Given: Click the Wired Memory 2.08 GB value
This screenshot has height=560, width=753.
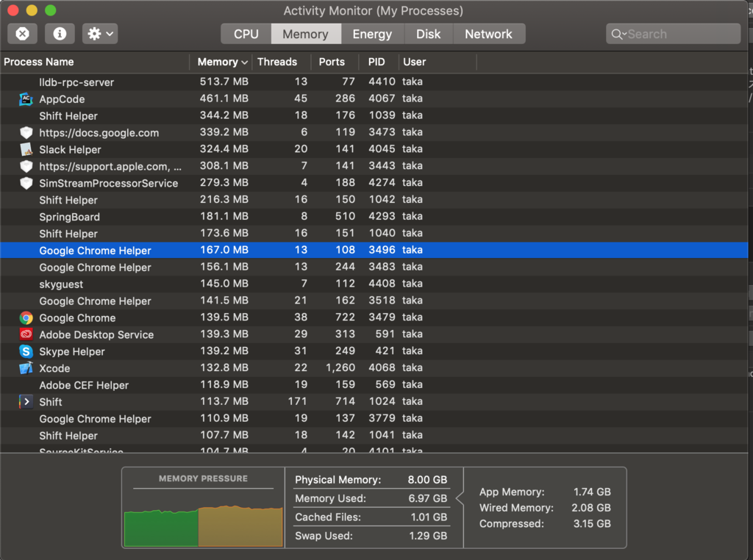Looking at the screenshot, I should (591, 508).
